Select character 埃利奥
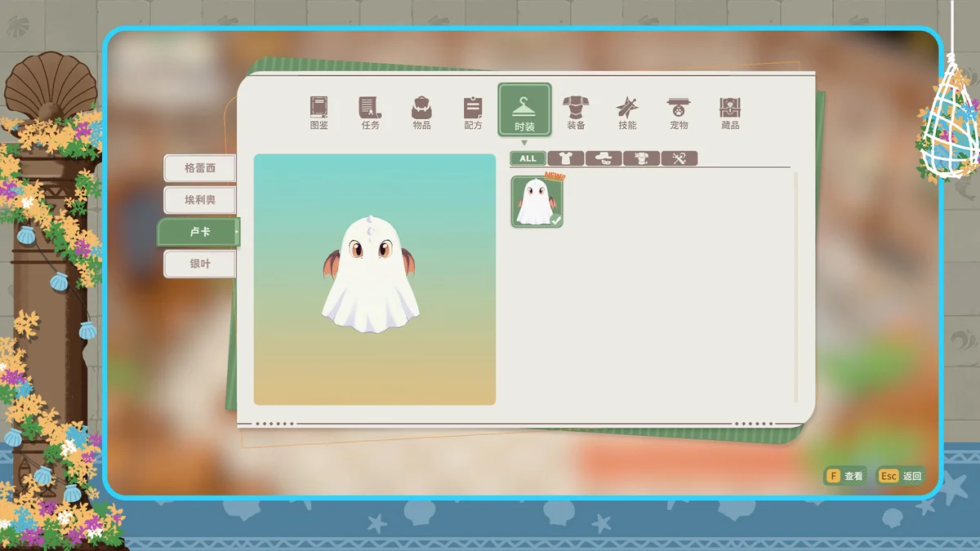This screenshot has width=980, height=551. click(x=199, y=200)
